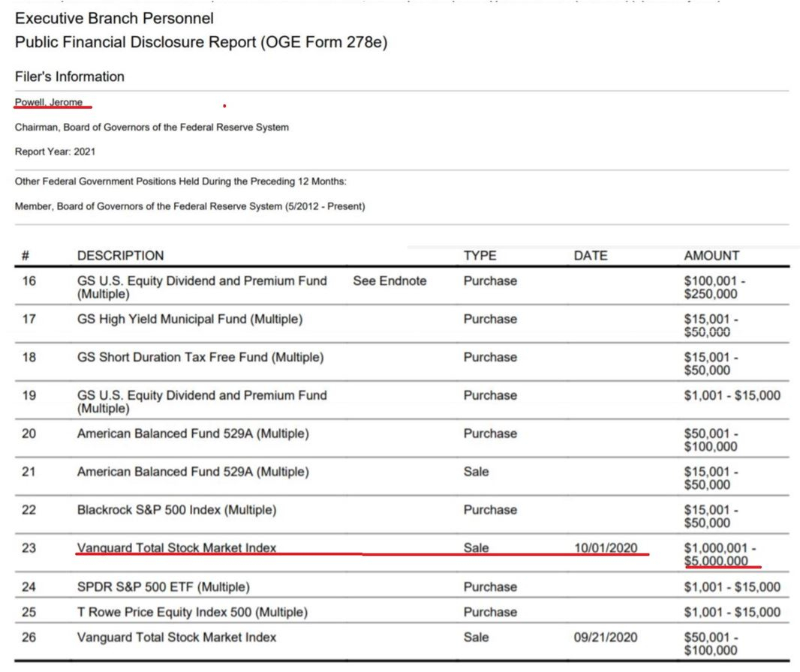Click the row 24 amount $1,001 - $15,000
This screenshot has width=800, height=672.
coord(732,587)
